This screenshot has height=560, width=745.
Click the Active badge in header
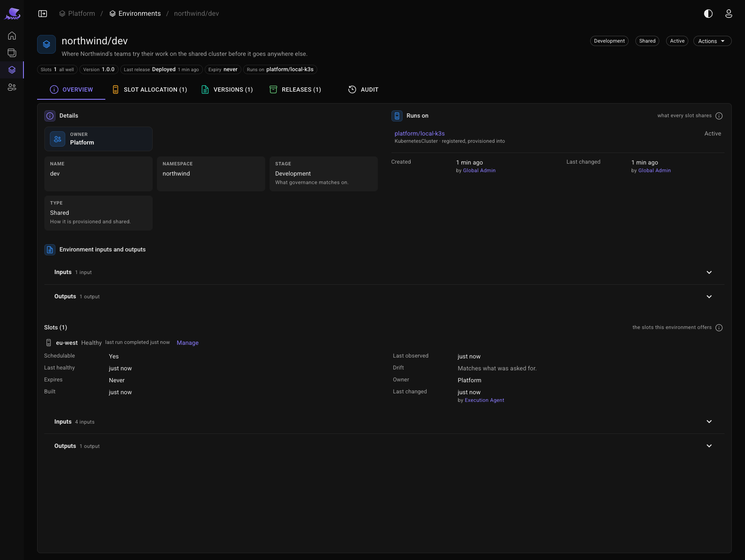[677, 41]
